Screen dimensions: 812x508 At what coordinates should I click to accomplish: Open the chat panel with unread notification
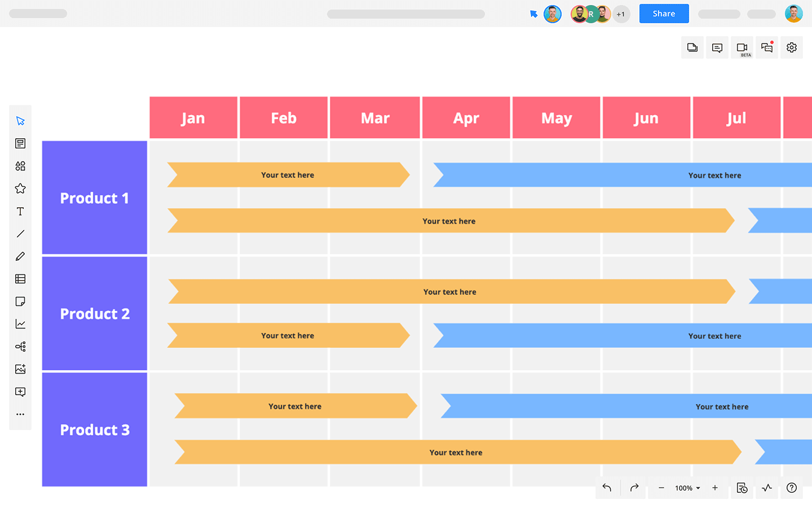point(766,47)
